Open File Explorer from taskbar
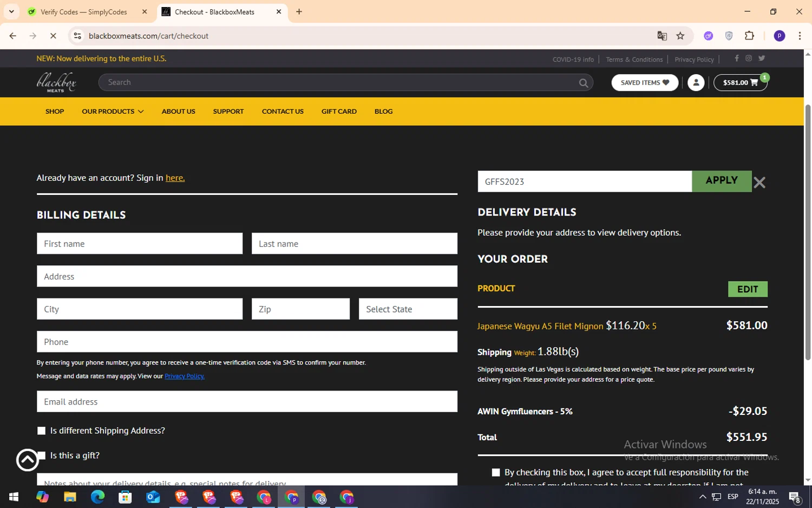This screenshot has width=812, height=508. (x=70, y=497)
